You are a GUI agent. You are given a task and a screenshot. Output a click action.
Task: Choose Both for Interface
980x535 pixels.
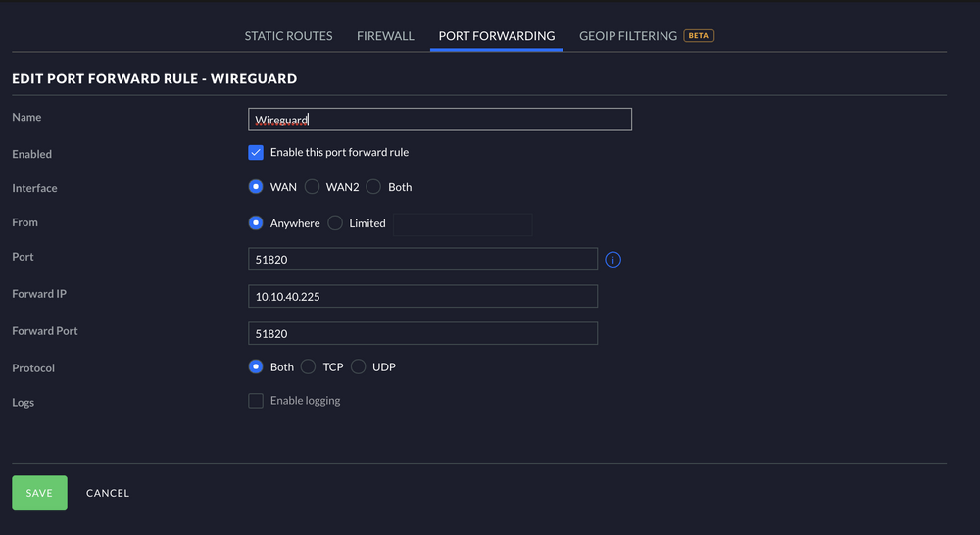373,187
